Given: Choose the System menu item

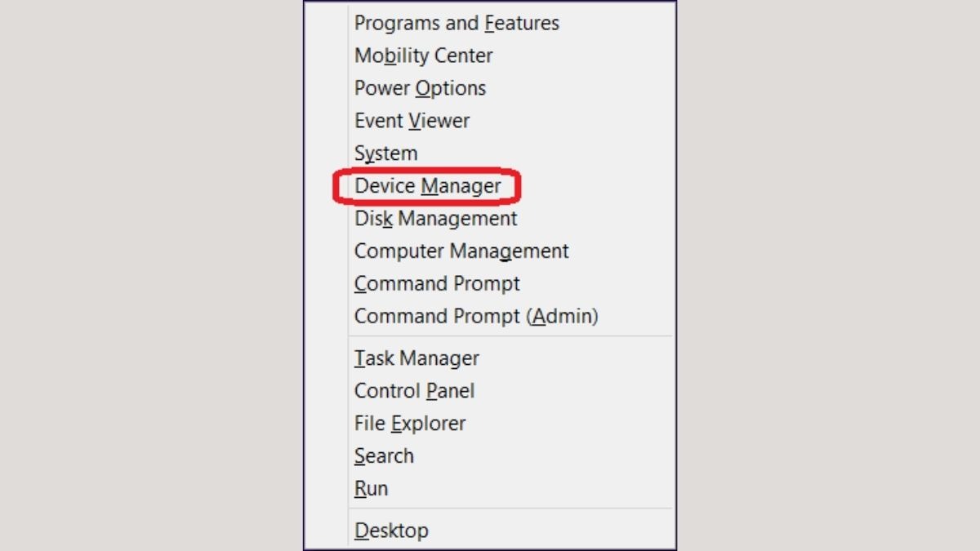Looking at the screenshot, I should [385, 153].
